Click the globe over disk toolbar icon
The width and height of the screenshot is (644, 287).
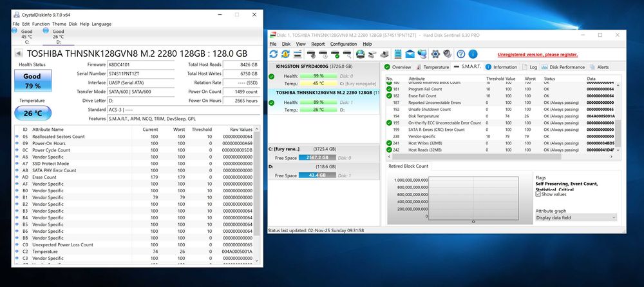[x=360, y=54]
